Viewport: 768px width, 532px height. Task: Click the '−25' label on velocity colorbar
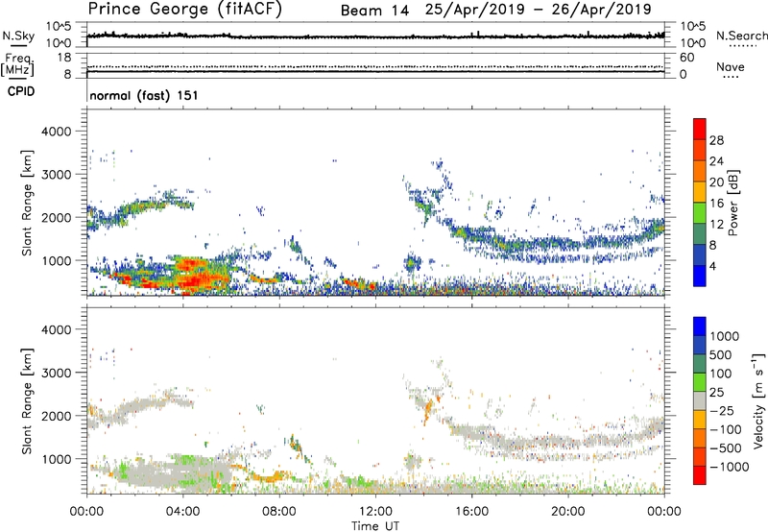[x=722, y=411]
